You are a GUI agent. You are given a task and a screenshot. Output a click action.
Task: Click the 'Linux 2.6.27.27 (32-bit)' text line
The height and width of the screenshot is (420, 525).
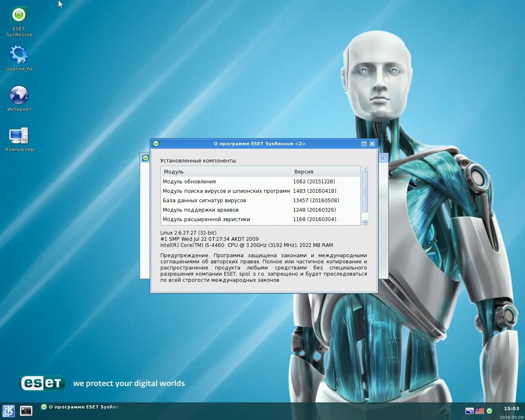pos(188,233)
